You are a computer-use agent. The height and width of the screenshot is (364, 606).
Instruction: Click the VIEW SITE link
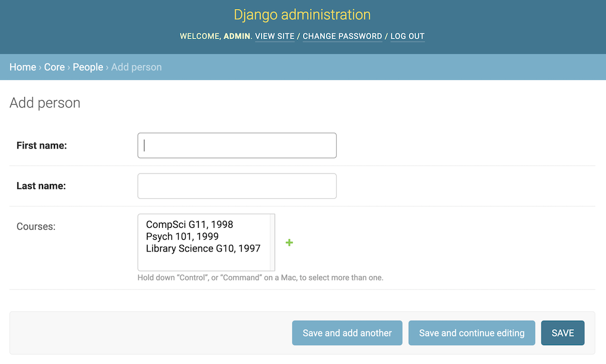pyautogui.click(x=275, y=36)
